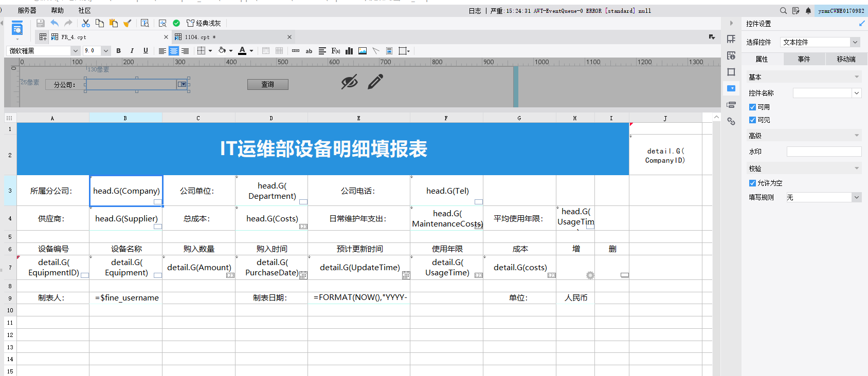Click the insert image icon
Viewport: 868px width, 376px height.
coord(363,51)
